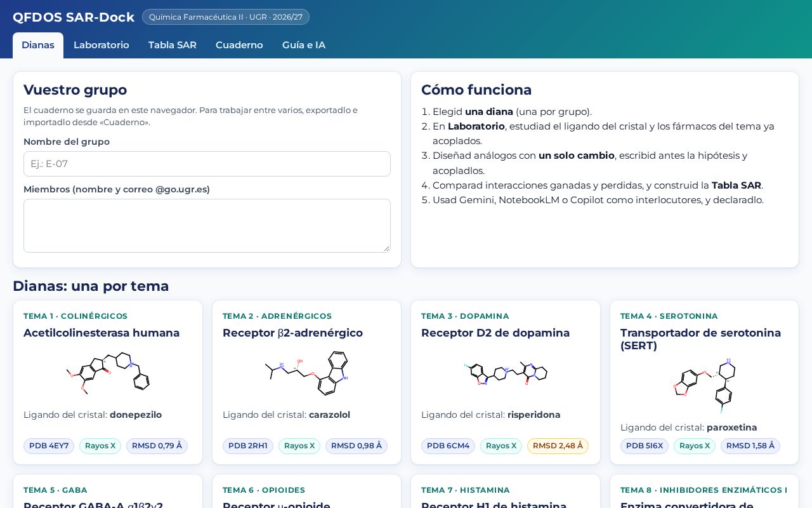
Task: Click the orange RMSD 2,48 Å badge
Action: click(x=558, y=446)
